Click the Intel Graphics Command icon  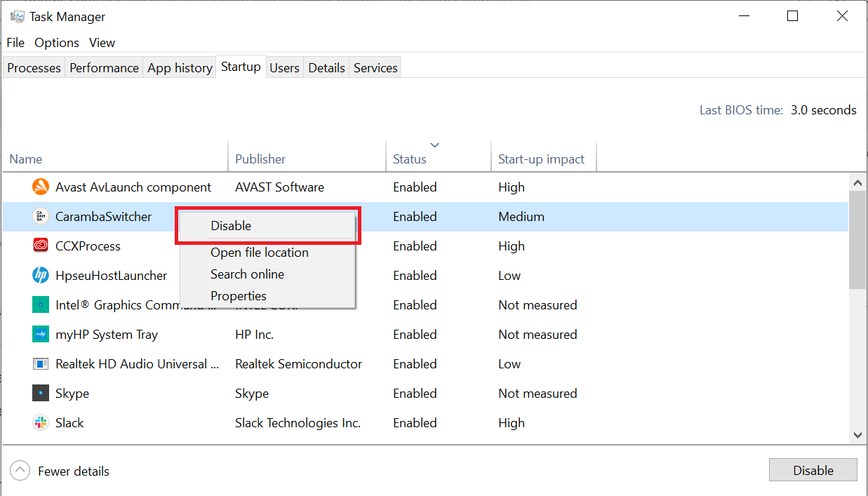40,304
